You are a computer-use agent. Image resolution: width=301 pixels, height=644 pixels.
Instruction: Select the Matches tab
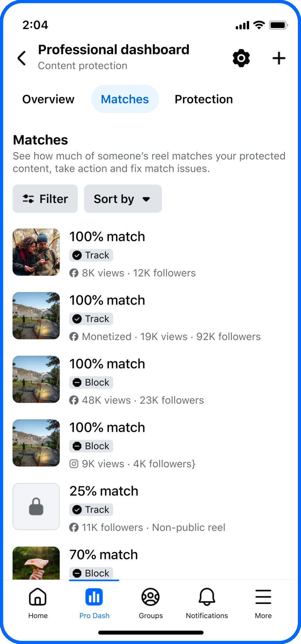pos(125,99)
